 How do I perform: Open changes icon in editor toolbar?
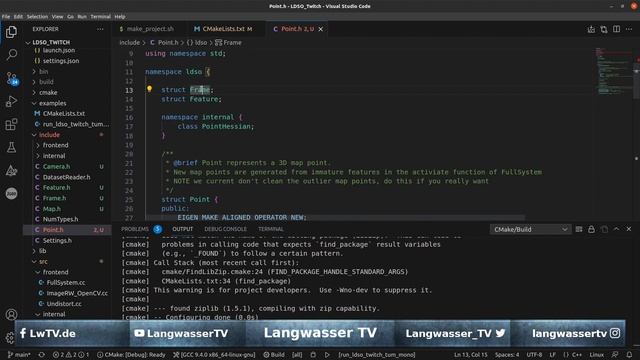click(604, 29)
